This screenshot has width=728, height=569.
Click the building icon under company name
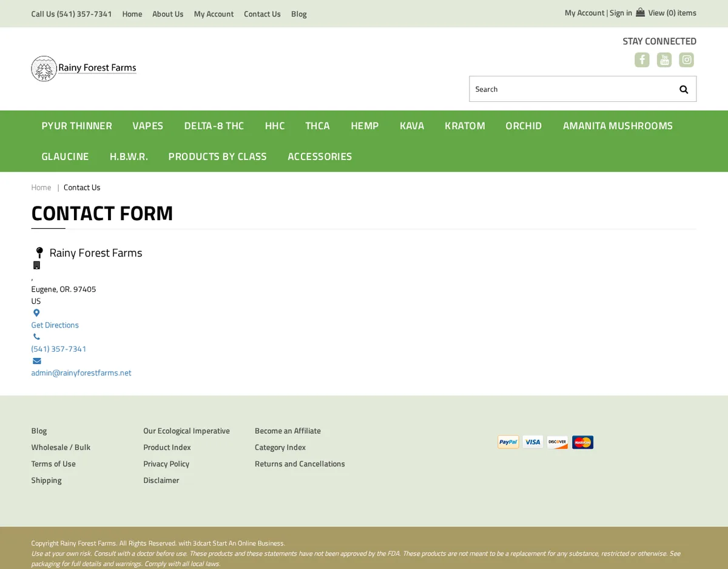(x=36, y=265)
